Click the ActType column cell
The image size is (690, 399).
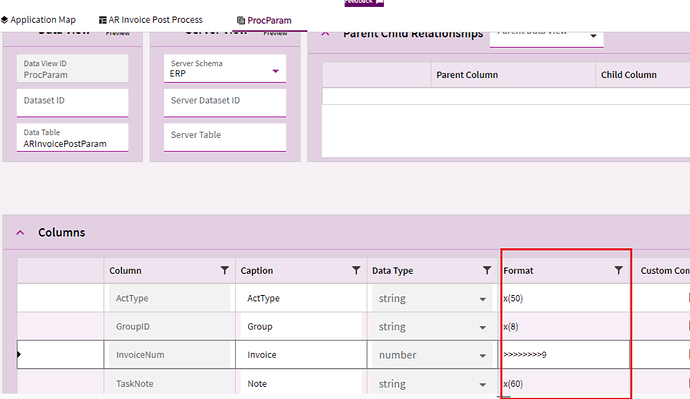169,298
